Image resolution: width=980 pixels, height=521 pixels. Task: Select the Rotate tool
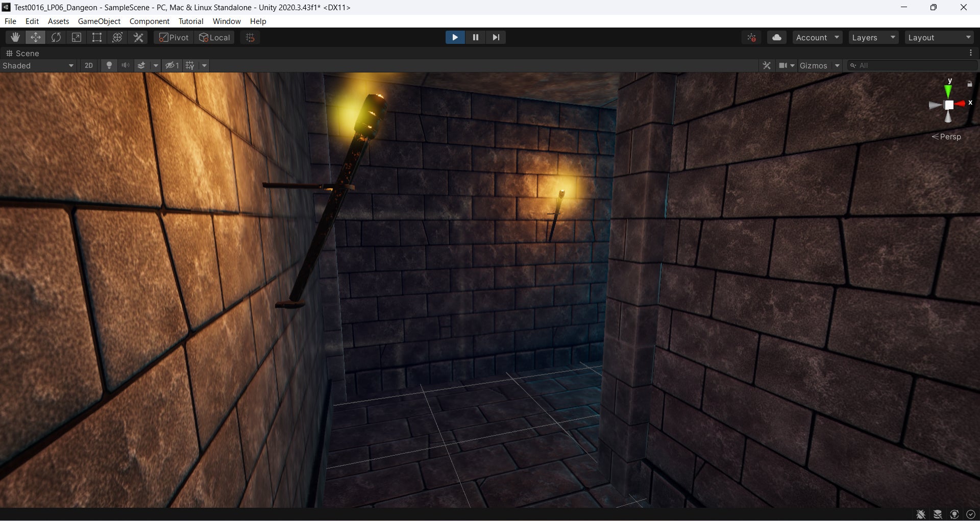coord(56,37)
